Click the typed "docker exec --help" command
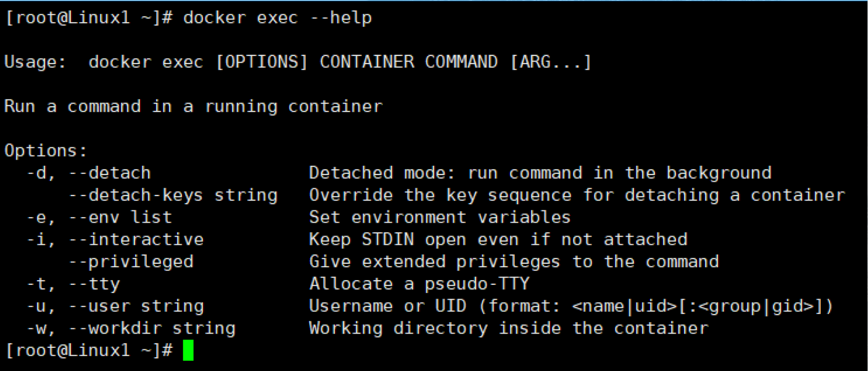Image resolution: width=868 pixels, height=371 pixels. pos(277,18)
